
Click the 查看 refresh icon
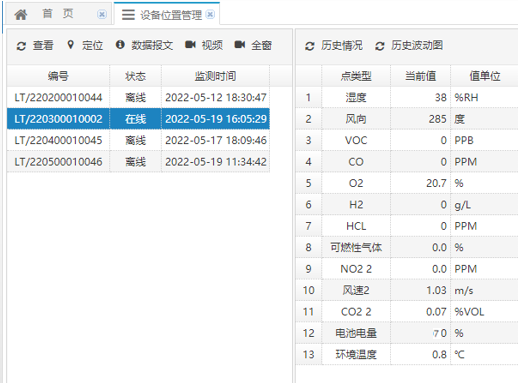click(21, 46)
